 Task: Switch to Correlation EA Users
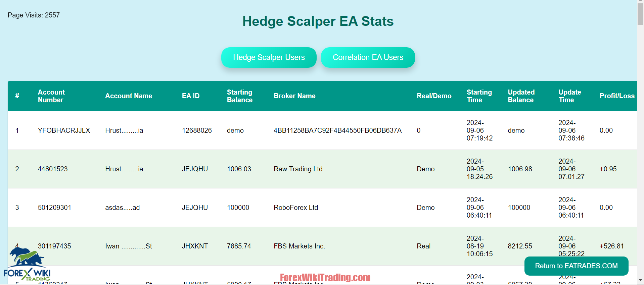tap(368, 57)
